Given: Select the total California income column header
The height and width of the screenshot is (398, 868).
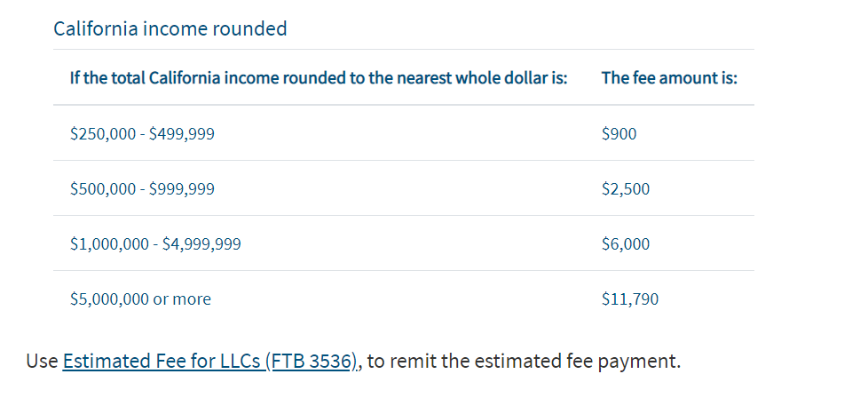Looking at the screenshot, I should [x=319, y=77].
